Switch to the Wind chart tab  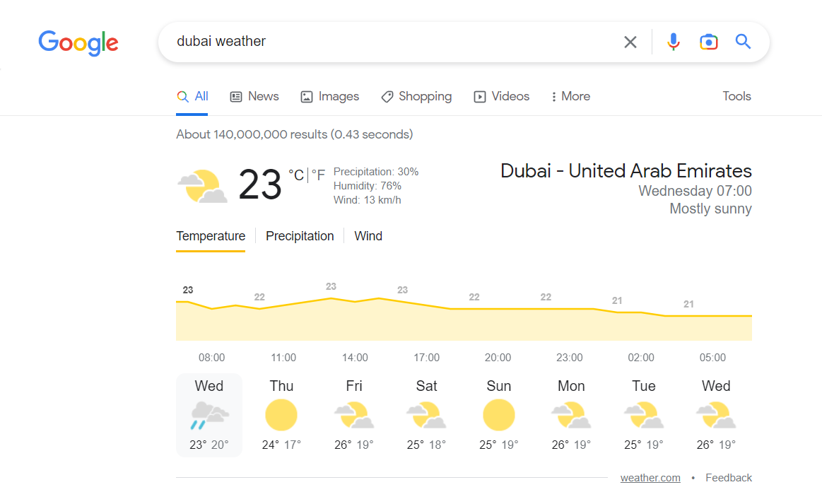click(x=368, y=236)
